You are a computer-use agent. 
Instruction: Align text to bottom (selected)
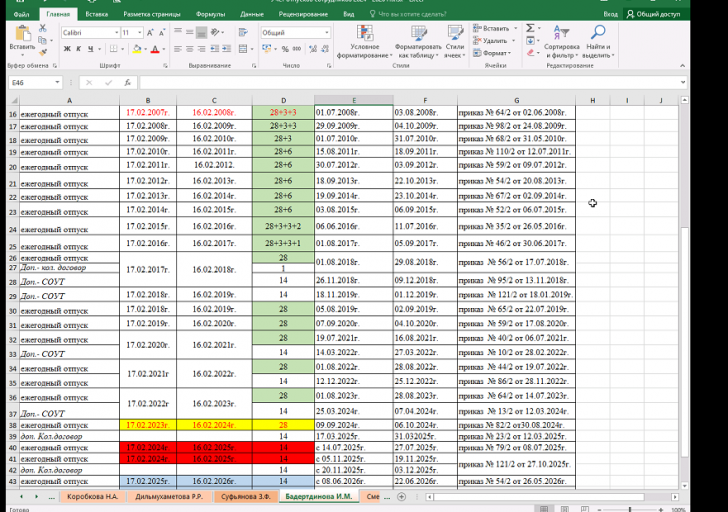click(x=201, y=32)
